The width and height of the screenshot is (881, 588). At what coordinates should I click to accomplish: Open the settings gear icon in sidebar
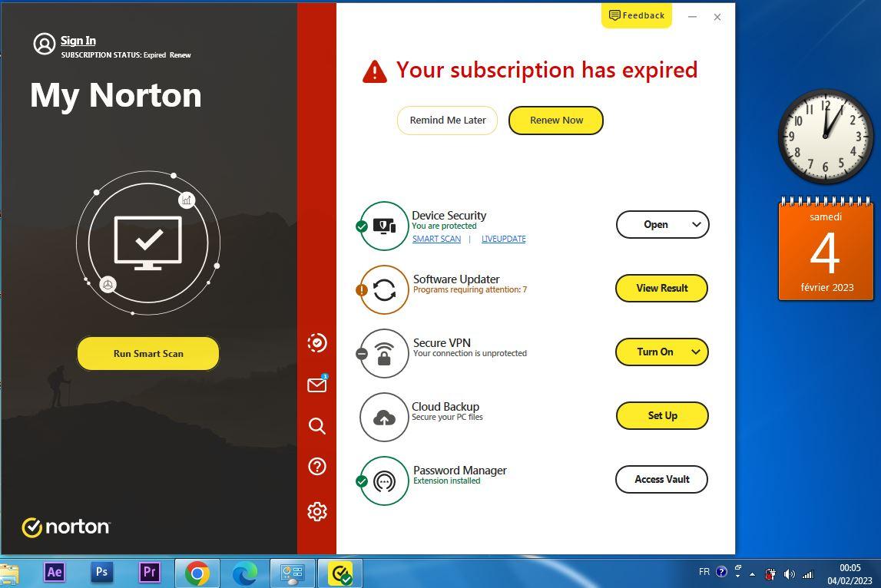tap(317, 511)
